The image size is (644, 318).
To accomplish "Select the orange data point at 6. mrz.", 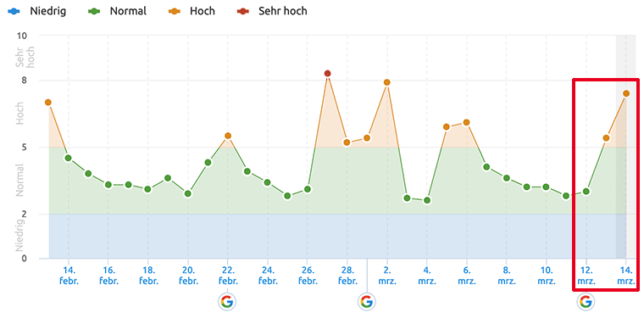I will (466, 122).
